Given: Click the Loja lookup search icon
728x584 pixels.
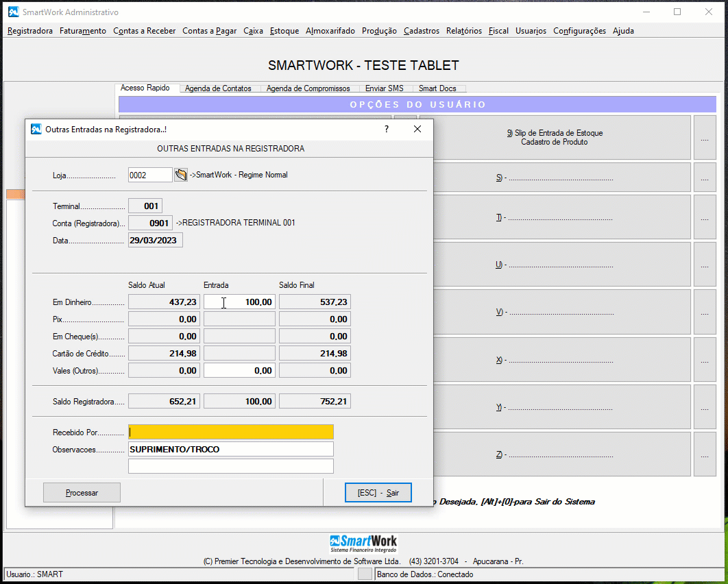Looking at the screenshot, I should (180, 175).
